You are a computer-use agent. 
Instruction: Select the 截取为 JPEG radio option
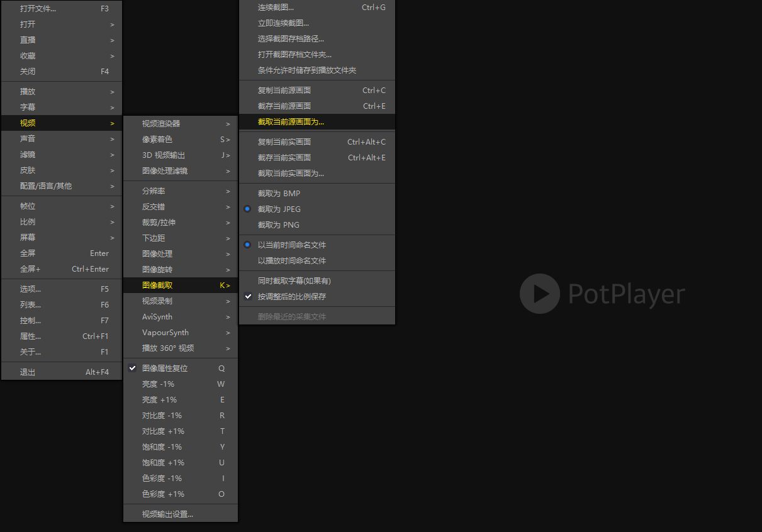point(317,209)
